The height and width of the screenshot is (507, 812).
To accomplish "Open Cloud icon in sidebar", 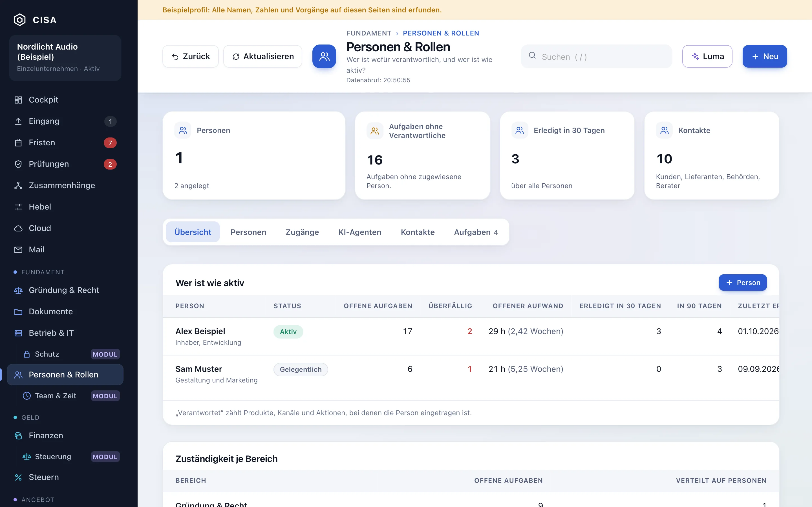I will 18,228.
